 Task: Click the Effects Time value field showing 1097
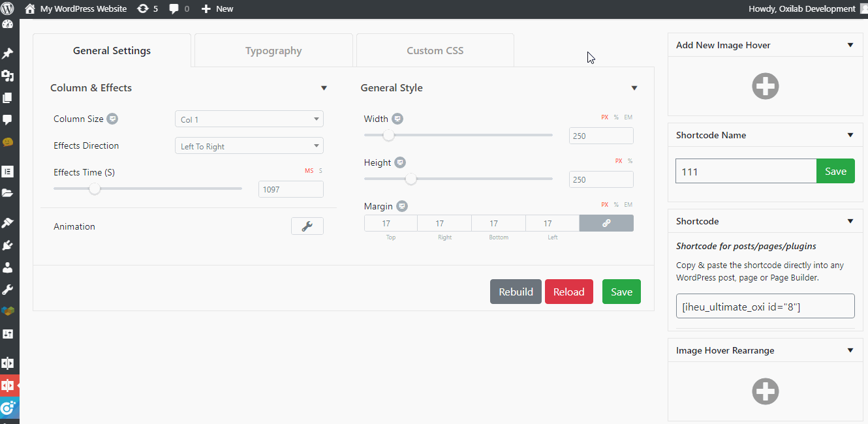(x=291, y=189)
